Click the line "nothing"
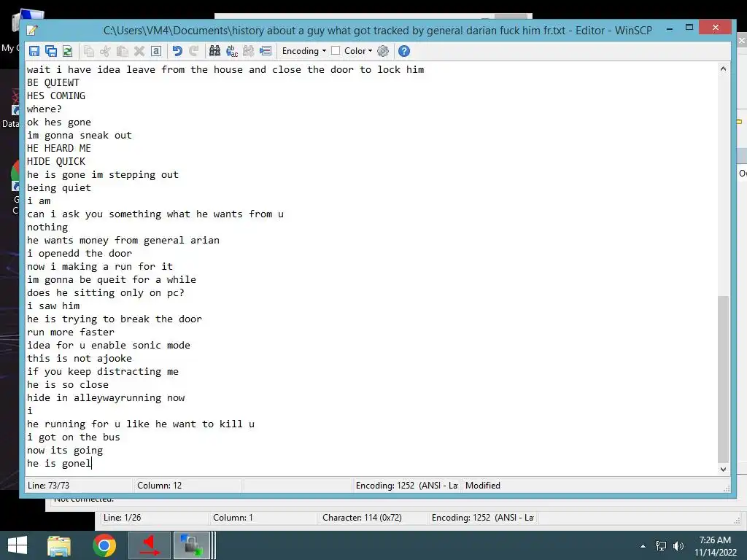This screenshot has width=747, height=560. click(x=47, y=227)
